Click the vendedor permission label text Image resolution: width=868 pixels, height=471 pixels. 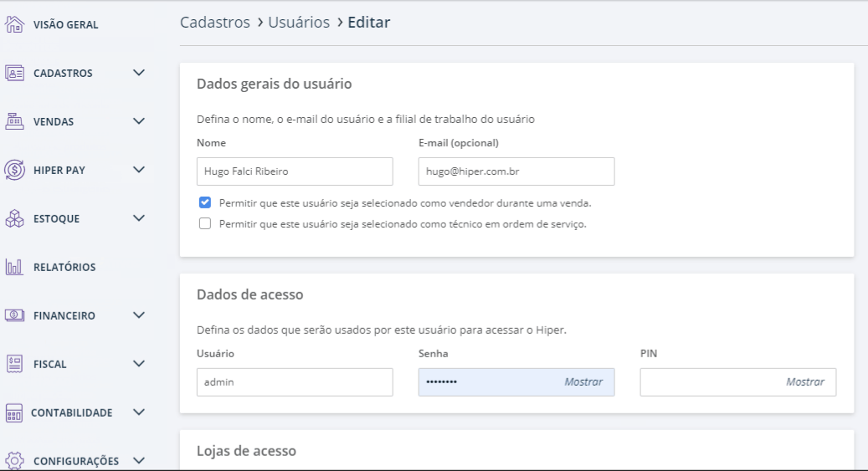click(x=405, y=203)
